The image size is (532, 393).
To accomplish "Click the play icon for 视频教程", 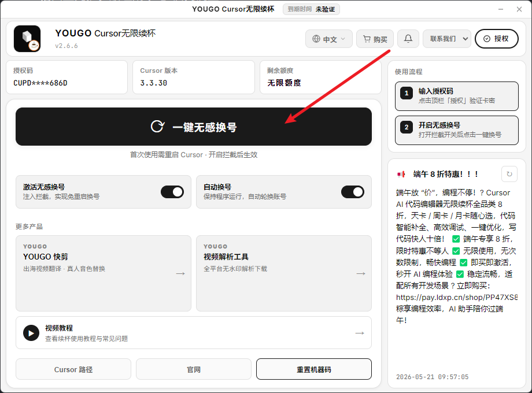I will [x=31, y=333].
